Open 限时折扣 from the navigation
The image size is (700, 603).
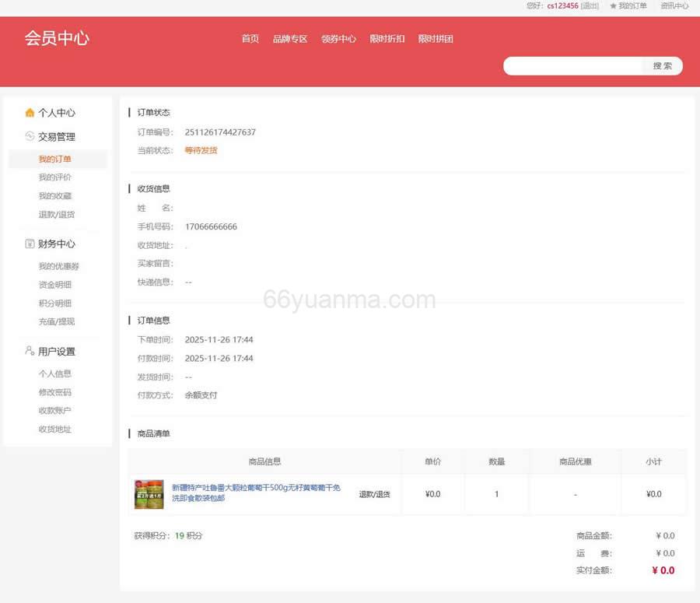click(387, 38)
